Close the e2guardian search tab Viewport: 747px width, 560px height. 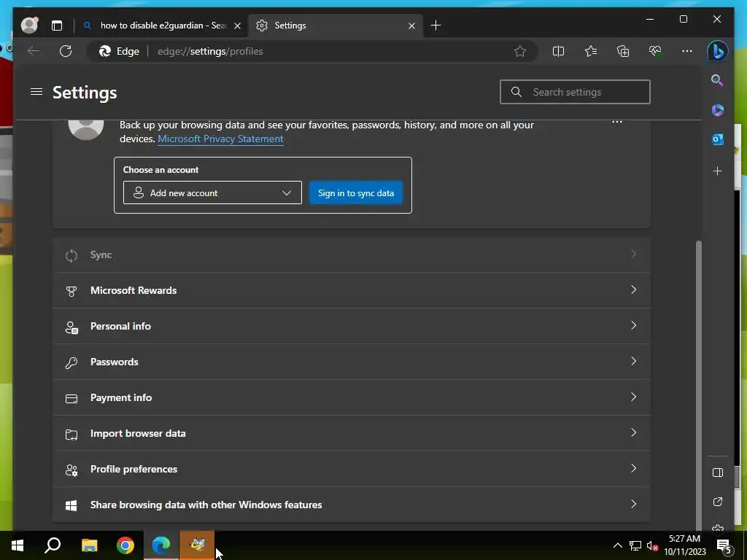(x=237, y=26)
